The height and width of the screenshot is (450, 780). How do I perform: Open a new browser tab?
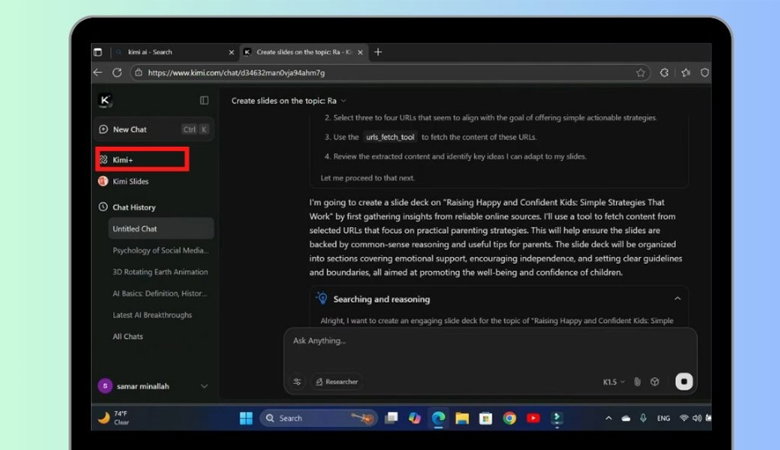tap(378, 52)
